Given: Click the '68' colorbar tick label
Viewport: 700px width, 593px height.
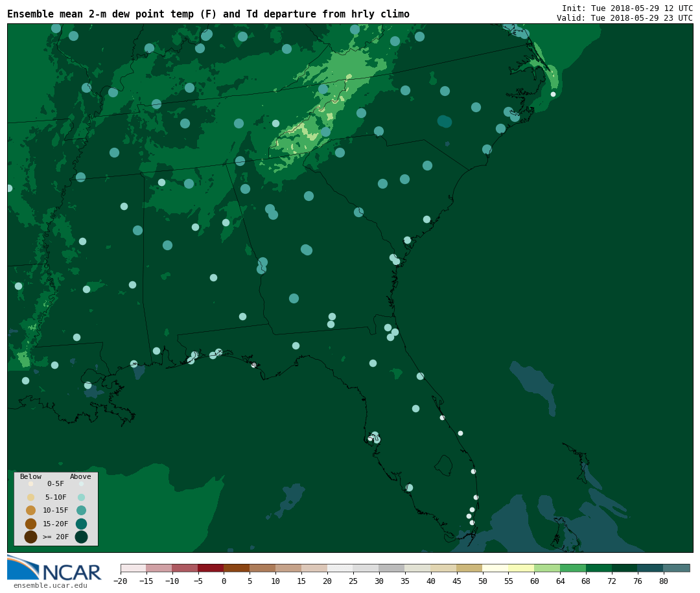Looking at the screenshot, I should (586, 581).
